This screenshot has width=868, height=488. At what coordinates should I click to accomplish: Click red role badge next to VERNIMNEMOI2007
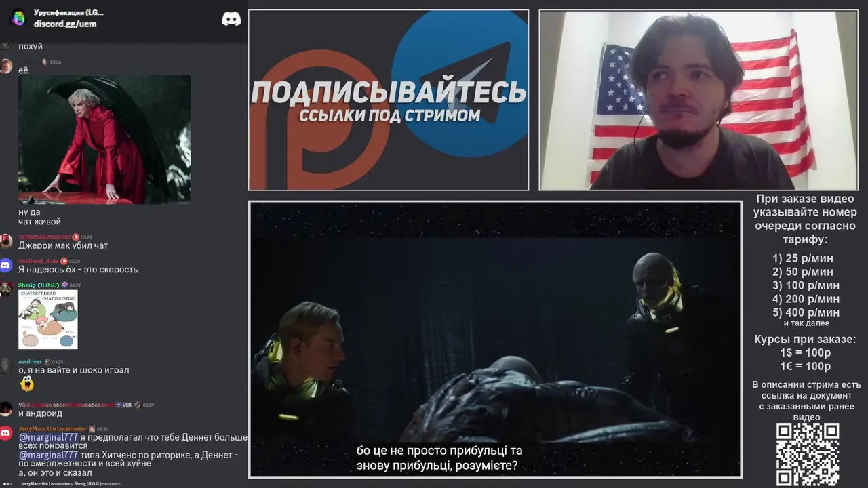coord(76,237)
